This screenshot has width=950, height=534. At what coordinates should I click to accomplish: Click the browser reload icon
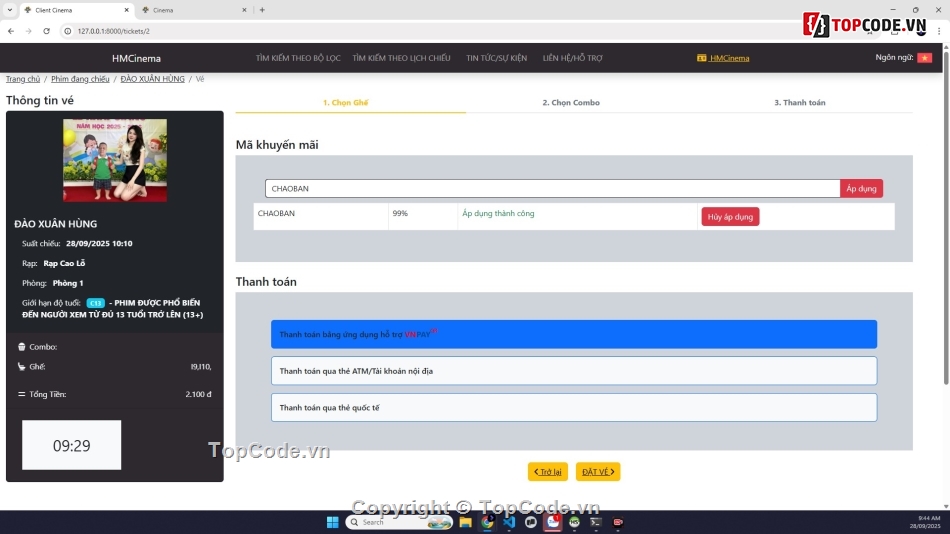point(46,31)
